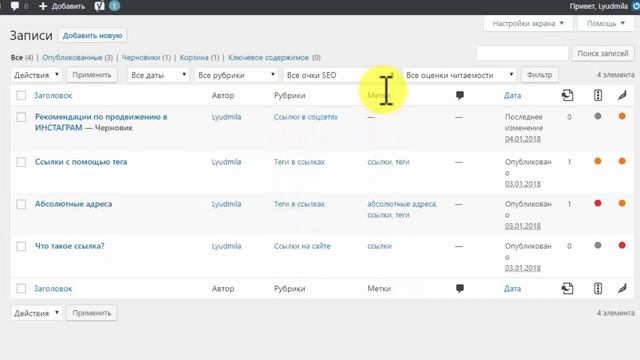Check the Instagram recommendations draft row
Viewport: 640px width, 360px height.
21,117
